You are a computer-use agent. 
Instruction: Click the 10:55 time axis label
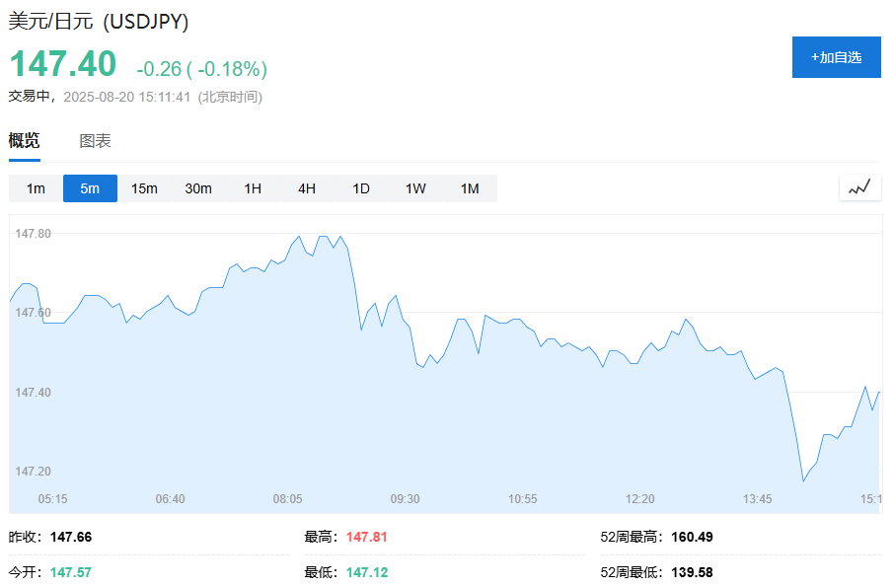pyautogui.click(x=522, y=499)
